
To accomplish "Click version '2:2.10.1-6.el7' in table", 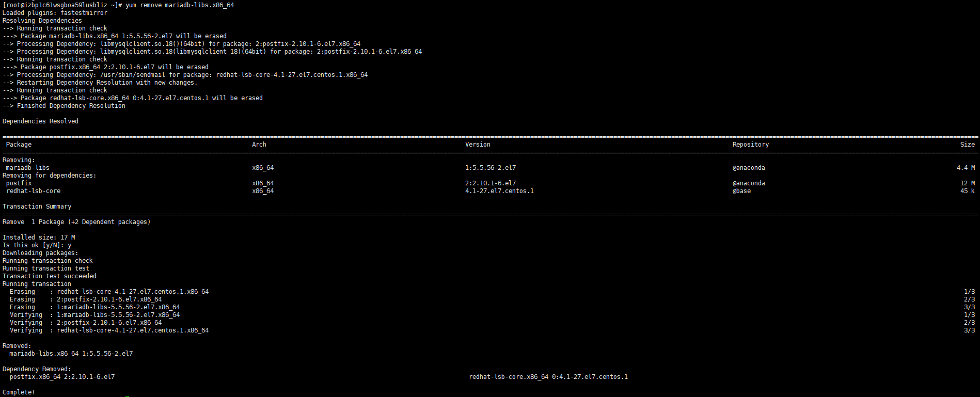I will pos(491,183).
